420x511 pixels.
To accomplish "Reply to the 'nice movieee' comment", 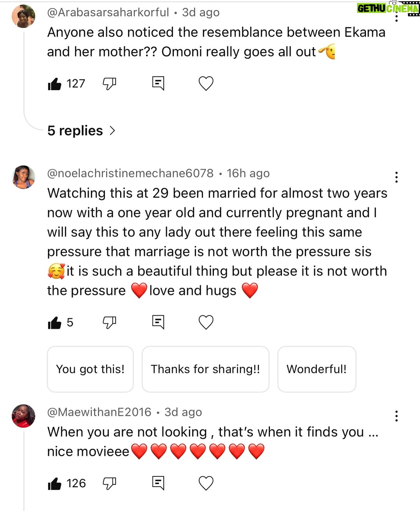I will coord(158,483).
